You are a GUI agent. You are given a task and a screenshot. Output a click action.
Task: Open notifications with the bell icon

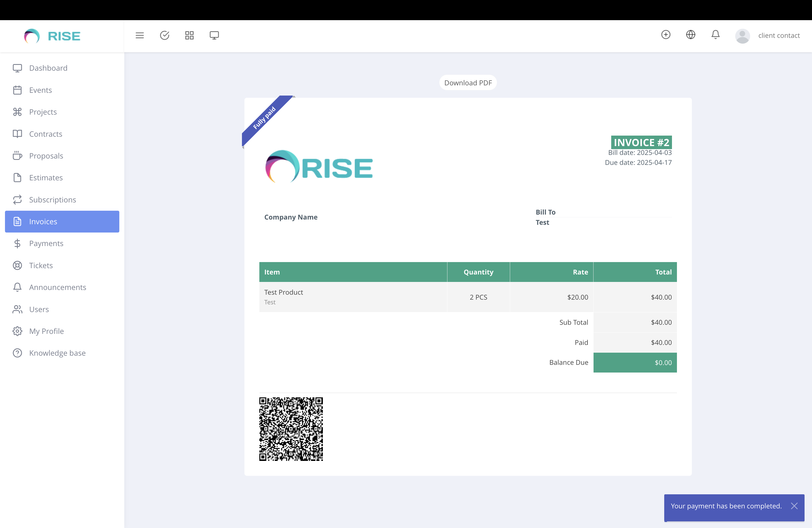pos(715,35)
